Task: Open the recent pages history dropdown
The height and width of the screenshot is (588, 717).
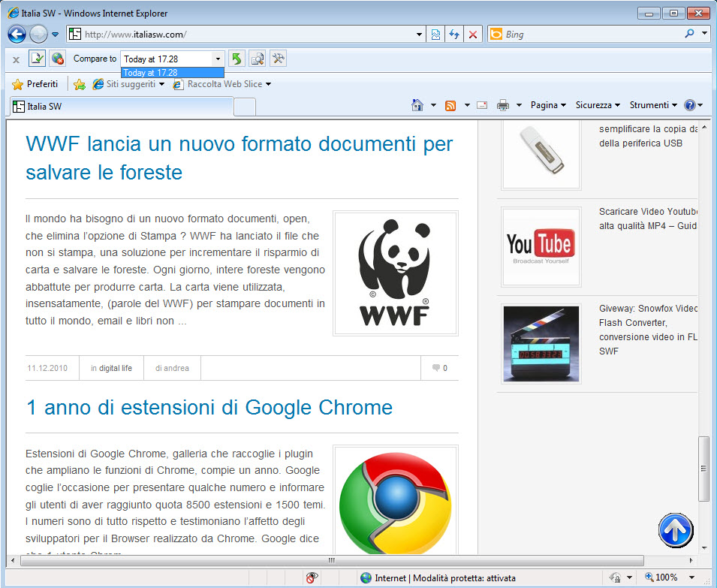Action: [56, 35]
